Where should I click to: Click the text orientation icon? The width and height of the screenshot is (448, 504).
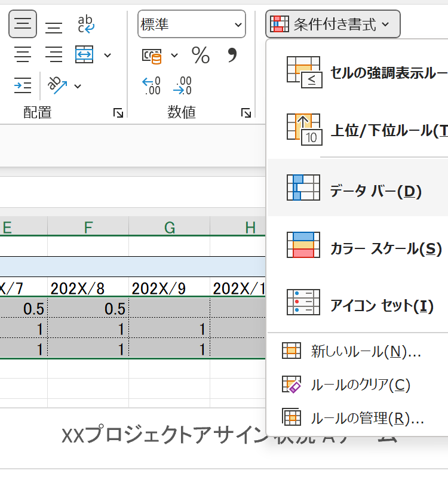(x=59, y=86)
